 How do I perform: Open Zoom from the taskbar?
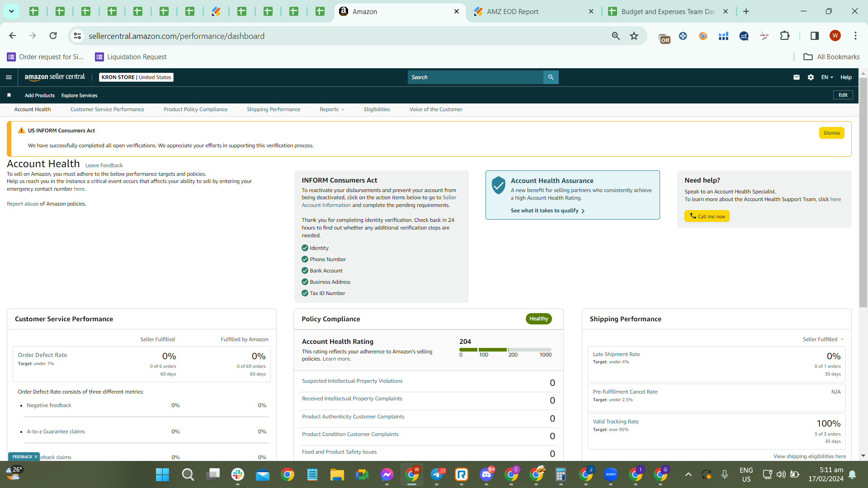click(611, 474)
